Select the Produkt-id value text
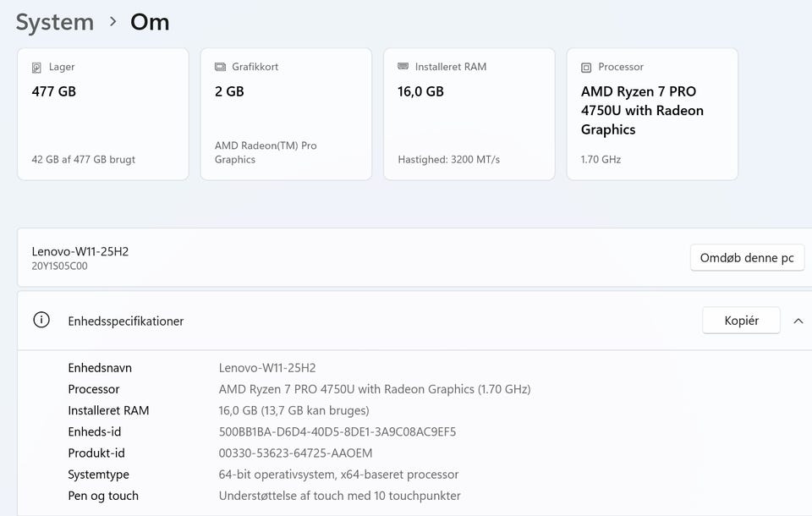 [295, 453]
